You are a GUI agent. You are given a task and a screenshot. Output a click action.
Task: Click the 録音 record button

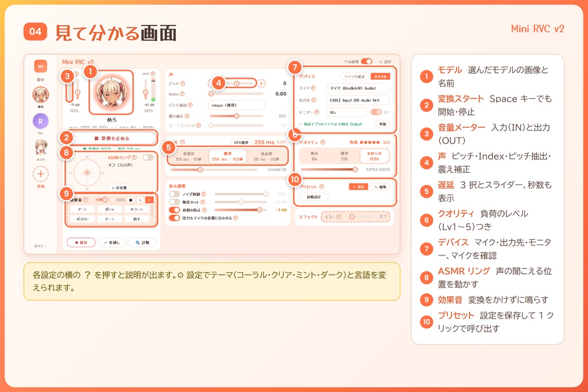click(x=81, y=242)
